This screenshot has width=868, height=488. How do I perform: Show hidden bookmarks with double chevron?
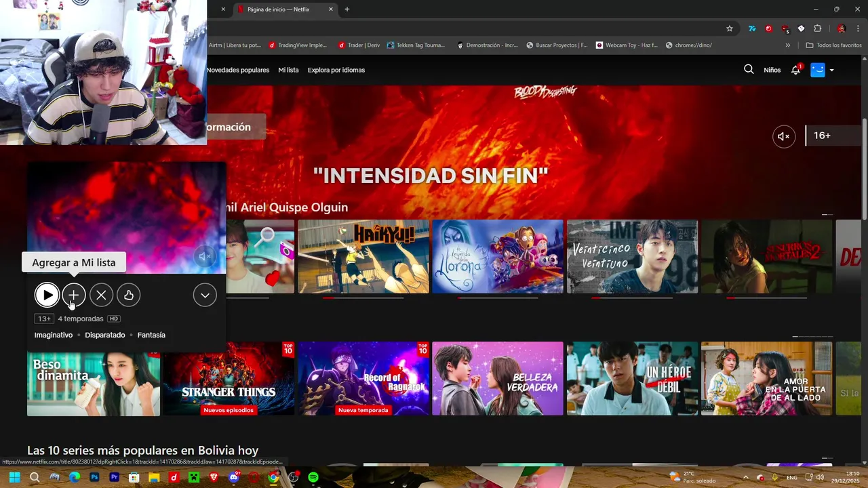pyautogui.click(x=787, y=45)
